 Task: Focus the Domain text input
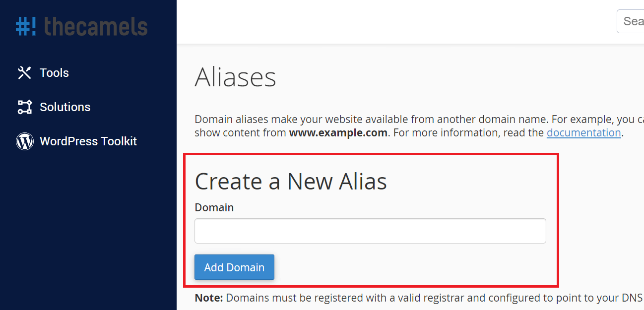tap(370, 231)
